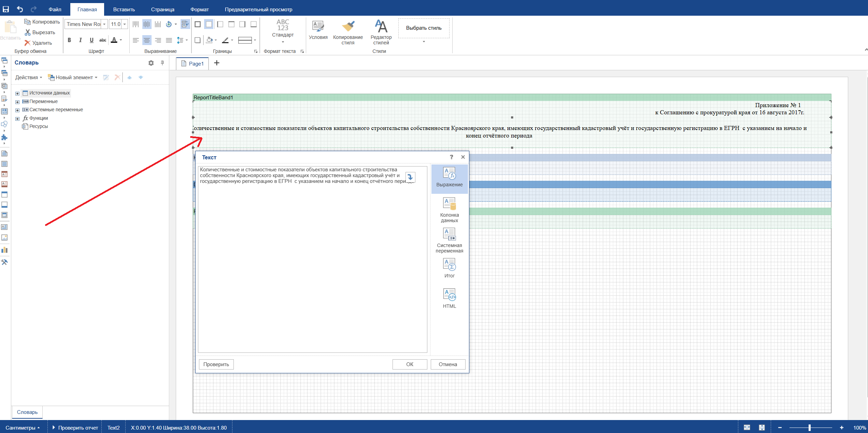Image resolution: width=868 pixels, height=433 pixels.
Task: Expand the Переменные tree node
Action: click(x=17, y=102)
